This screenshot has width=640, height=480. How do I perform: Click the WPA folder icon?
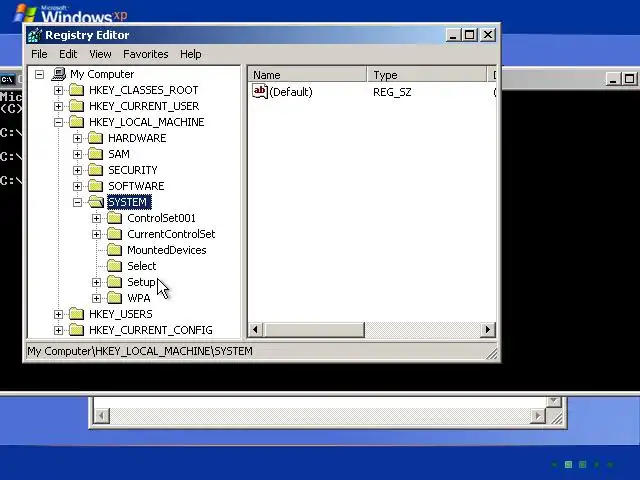[x=115, y=298]
